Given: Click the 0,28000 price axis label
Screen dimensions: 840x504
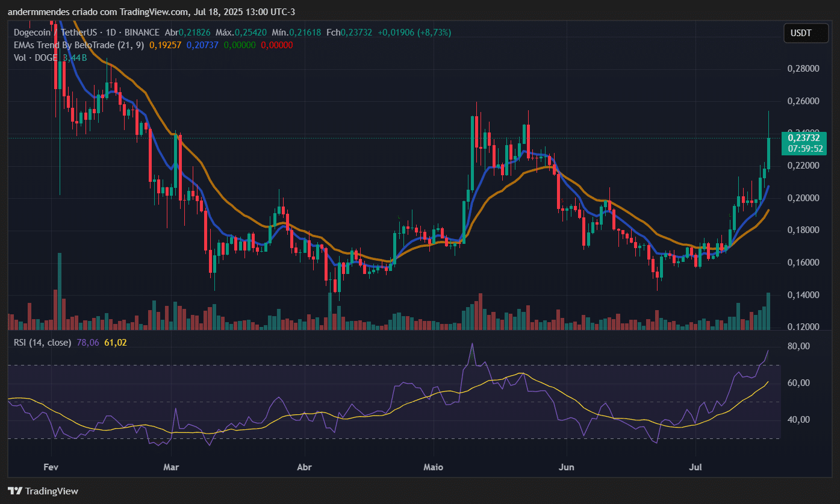Looking at the screenshot, I should coord(803,69).
